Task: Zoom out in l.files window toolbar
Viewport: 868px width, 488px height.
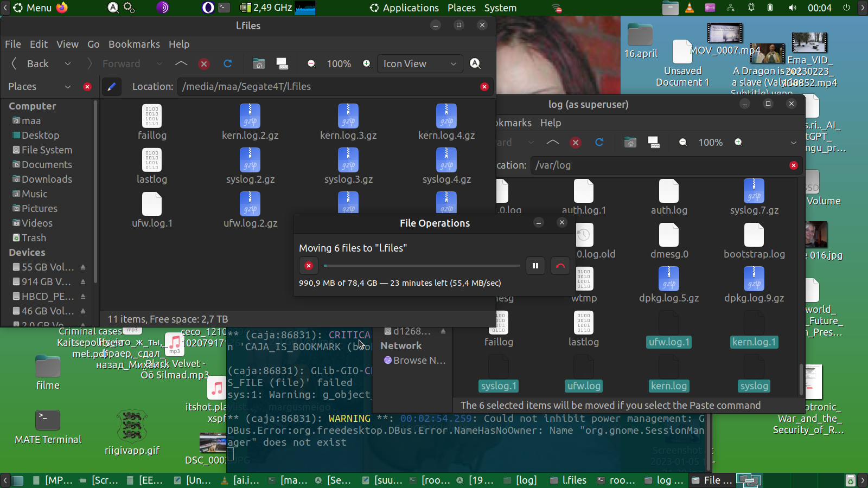Action: [311, 64]
